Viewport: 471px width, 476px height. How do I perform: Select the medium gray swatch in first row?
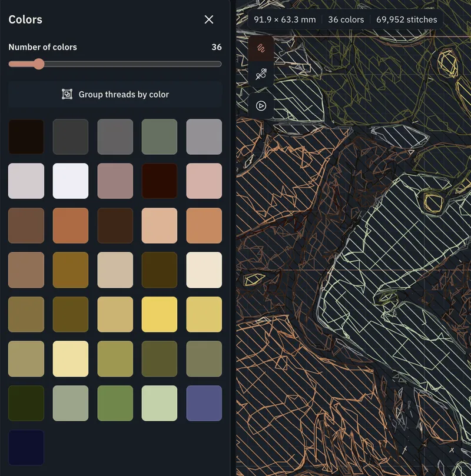pos(115,137)
